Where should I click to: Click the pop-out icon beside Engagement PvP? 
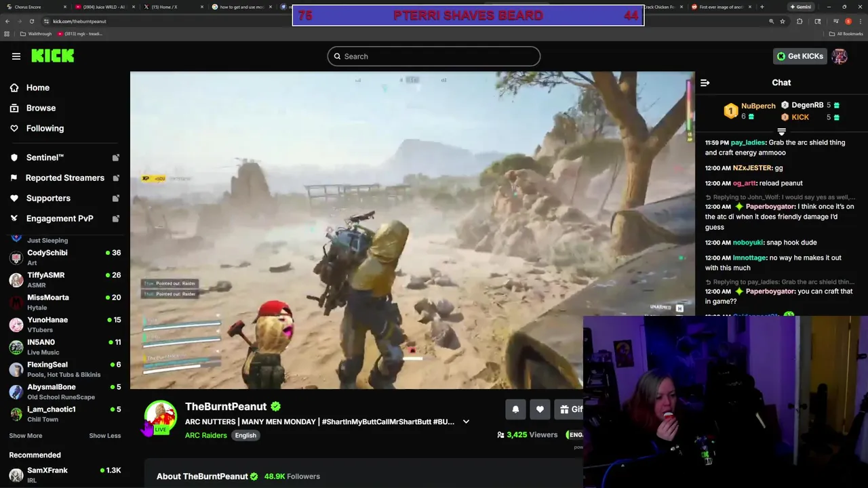(116, 218)
